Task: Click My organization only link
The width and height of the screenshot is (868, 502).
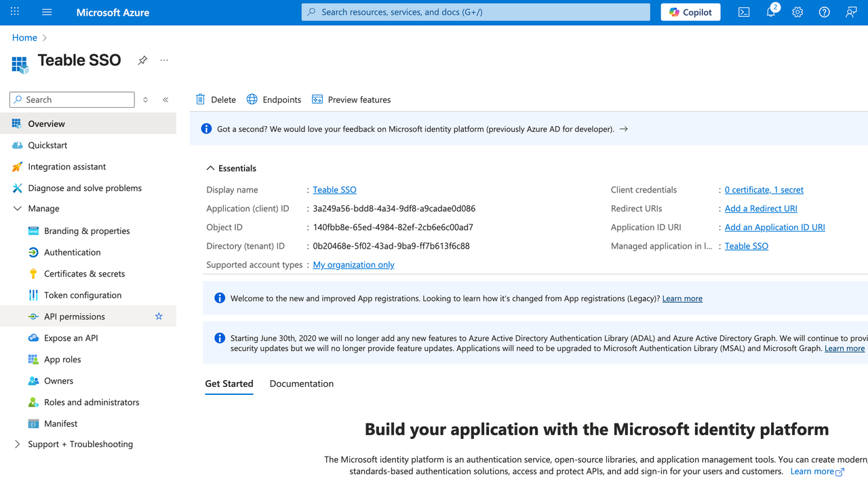Action: coord(353,265)
